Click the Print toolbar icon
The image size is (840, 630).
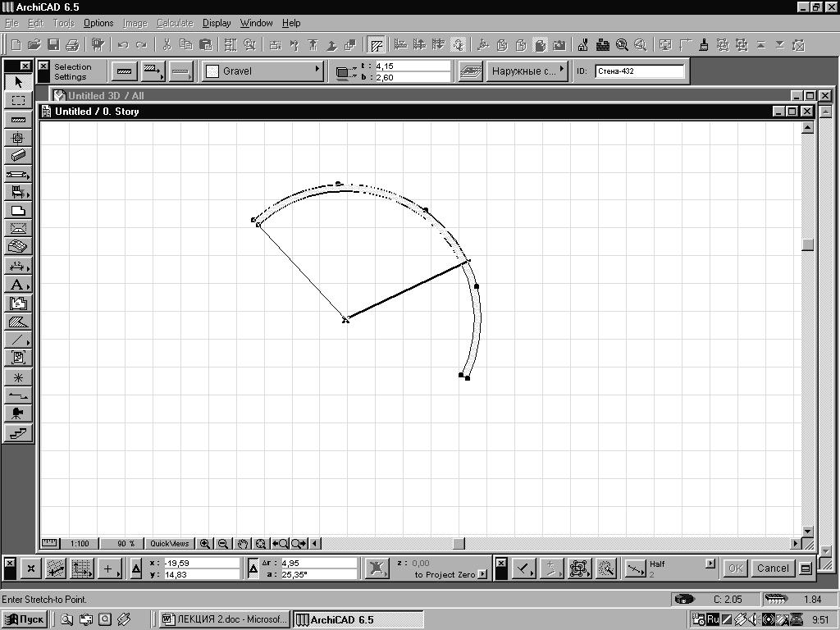coord(72,45)
